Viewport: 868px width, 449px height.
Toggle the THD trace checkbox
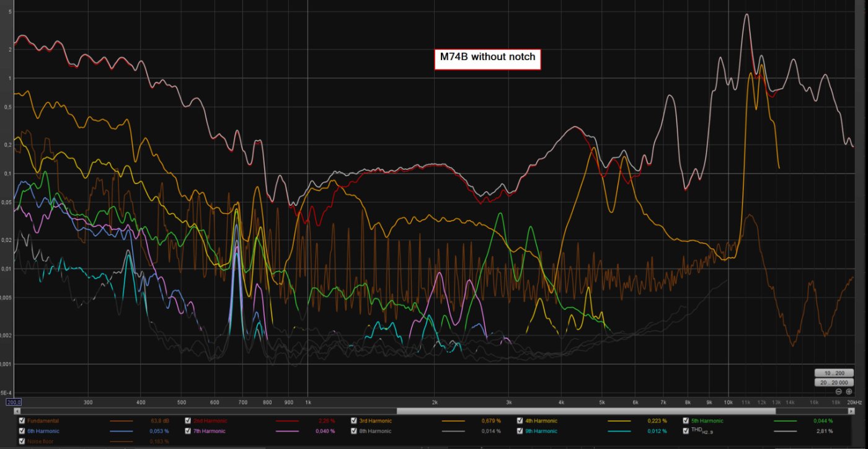(x=686, y=430)
